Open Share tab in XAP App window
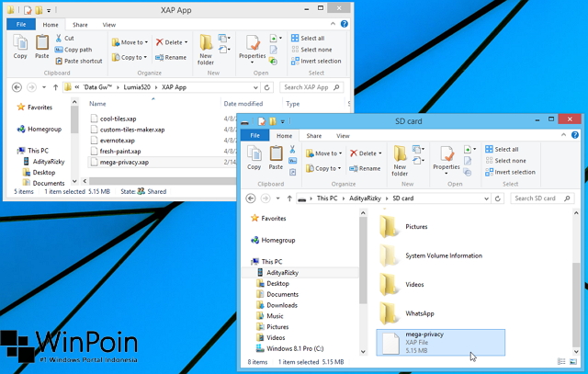 [80, 25]
